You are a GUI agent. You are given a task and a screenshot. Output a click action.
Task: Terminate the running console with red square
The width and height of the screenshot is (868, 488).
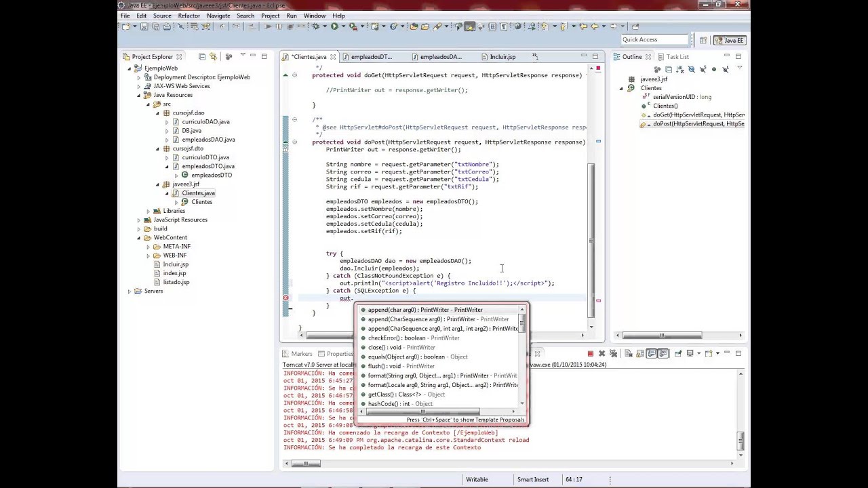tap(591, 354)
